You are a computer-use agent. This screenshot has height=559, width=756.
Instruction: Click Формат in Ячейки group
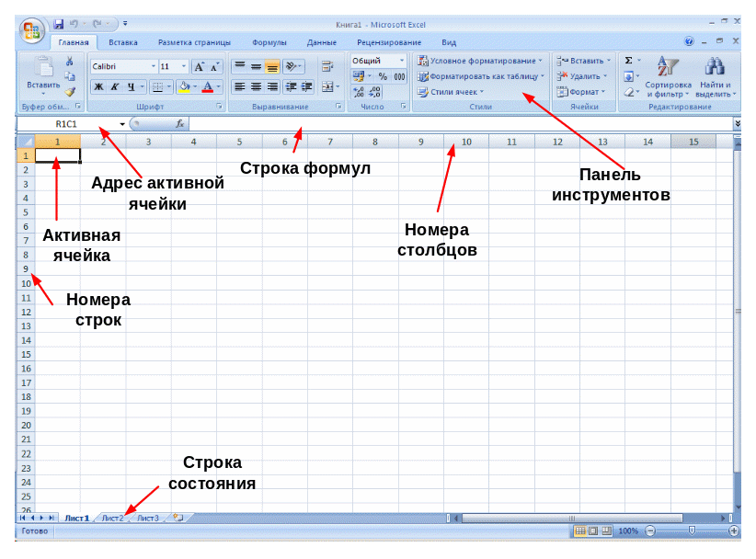pyautogui.click(x=581, y=92)
